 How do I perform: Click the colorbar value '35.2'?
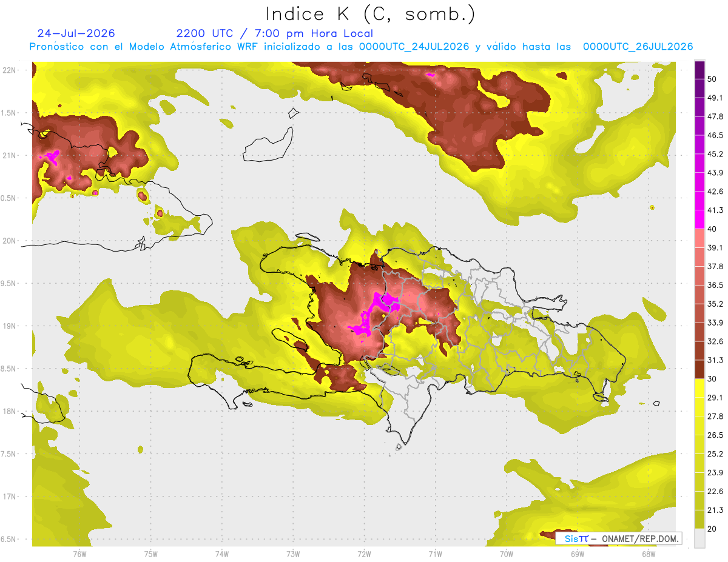(714, 304)
